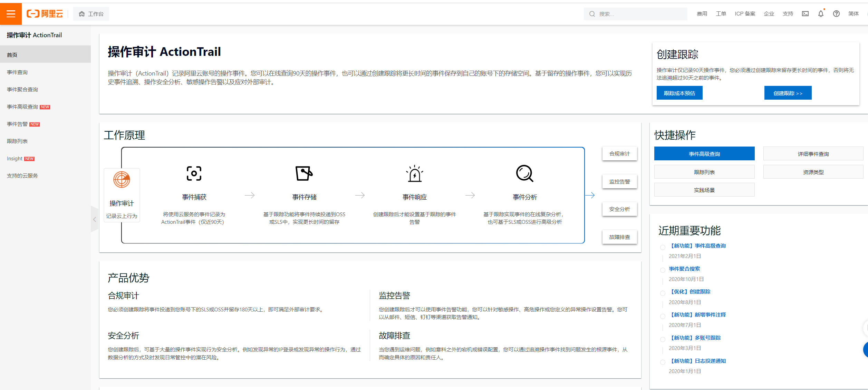Click the 安全分析 scenario button
The height and width of the screenshot is (390, 868).
[x=619, y=209]
